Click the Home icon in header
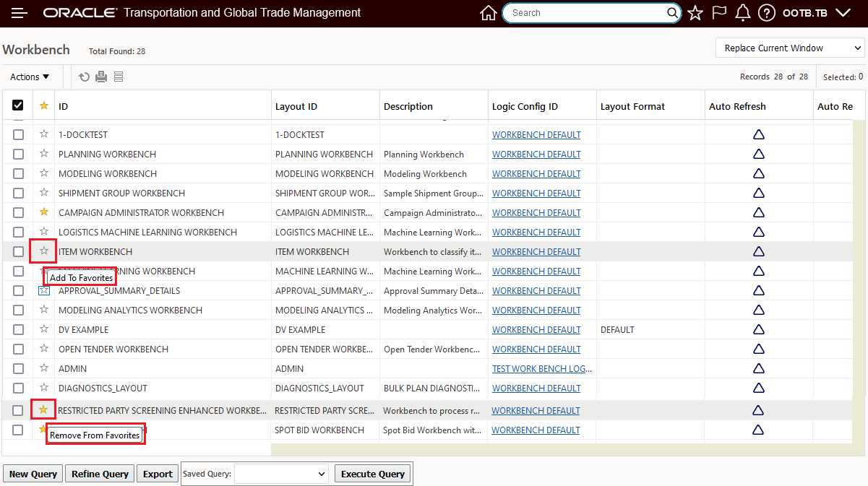This screenshot has width=868, height=486. pyautogui.click(x=489, y=12)
